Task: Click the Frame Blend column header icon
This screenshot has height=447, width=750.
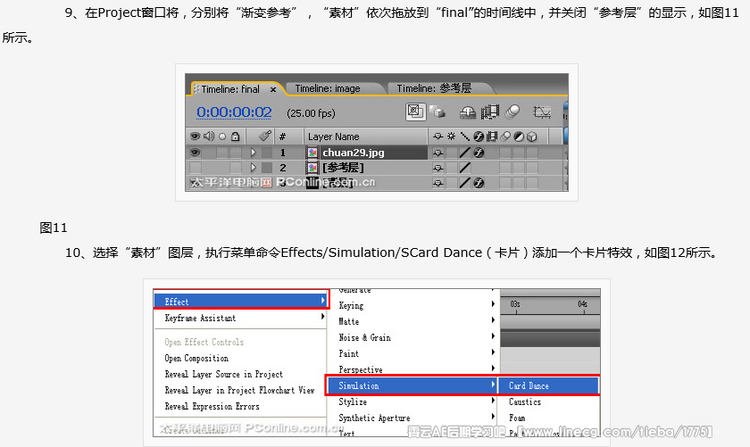Action: point(492,137)
